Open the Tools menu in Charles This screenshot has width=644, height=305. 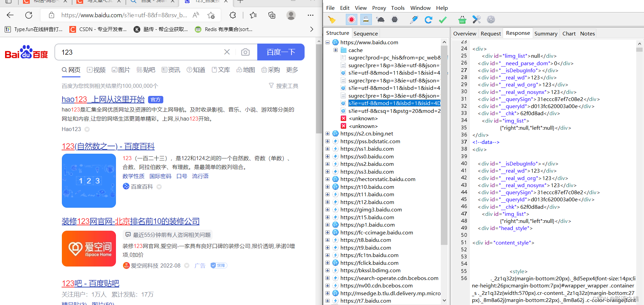[398, 8]
